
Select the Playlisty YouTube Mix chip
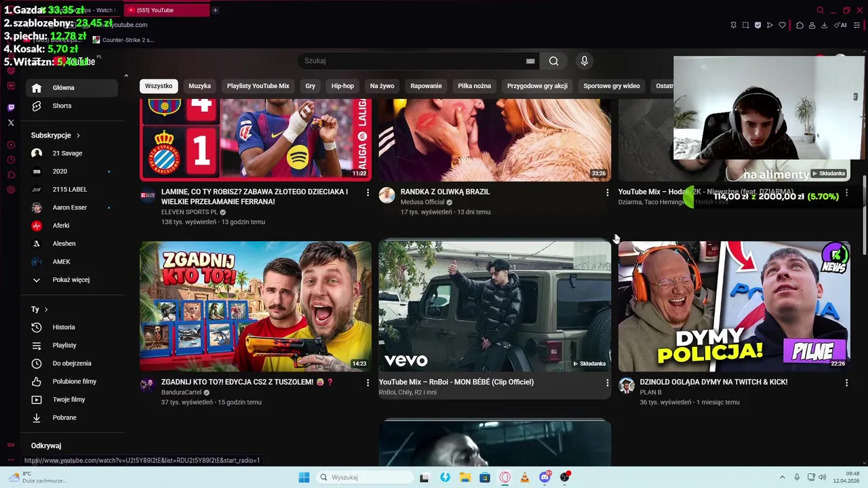tap(258, 86)
